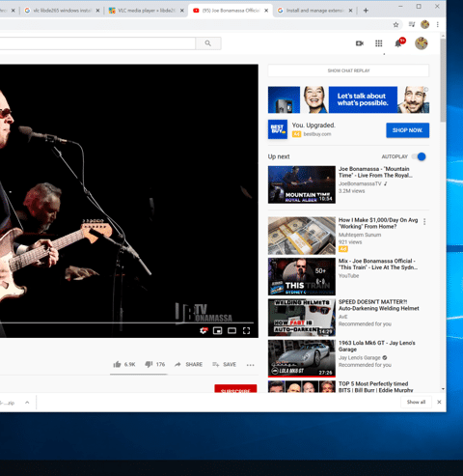Click inside the YouTube search box
Screen dimensions: 463x476
96,43
